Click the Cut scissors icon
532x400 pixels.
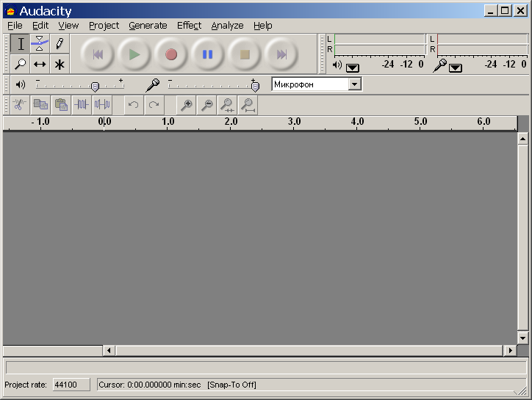point(20,105)
